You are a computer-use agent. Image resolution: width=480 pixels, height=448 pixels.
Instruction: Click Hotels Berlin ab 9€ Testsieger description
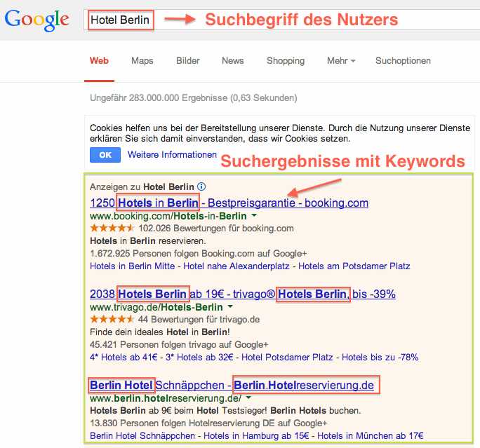225,410
